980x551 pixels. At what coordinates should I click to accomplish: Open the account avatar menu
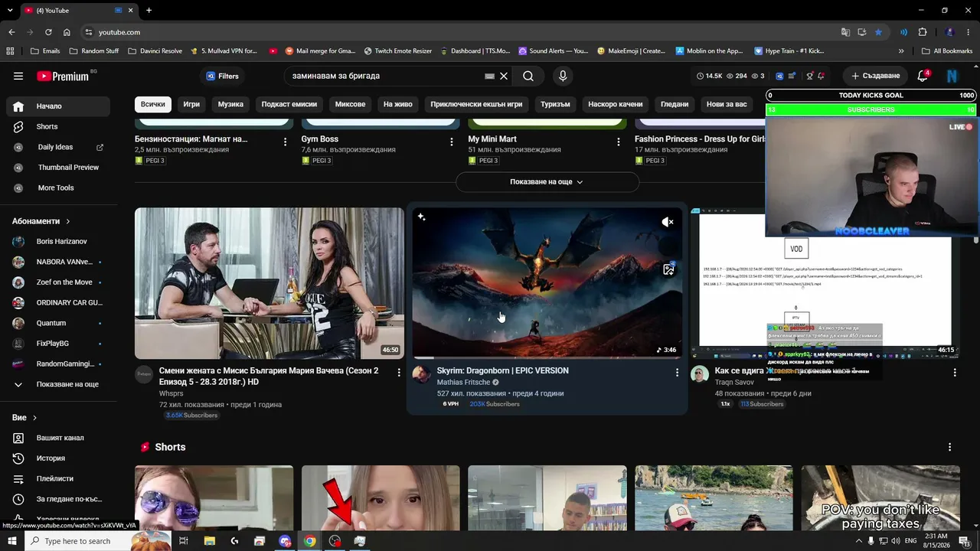952,76
